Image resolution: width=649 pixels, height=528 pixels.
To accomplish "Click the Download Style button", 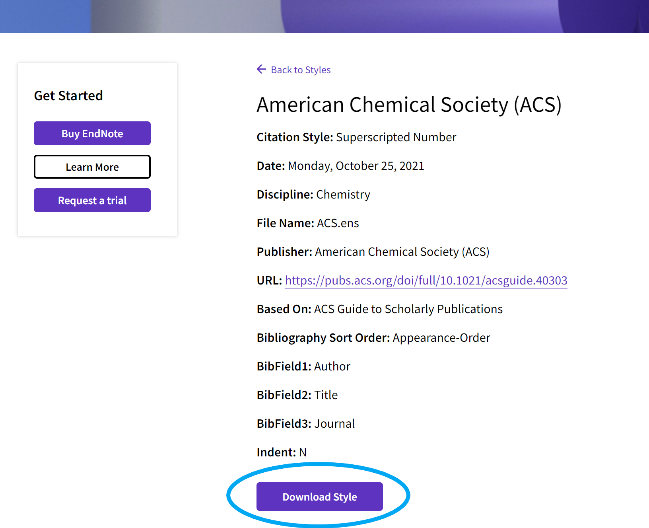I will [x=319, y=497].
